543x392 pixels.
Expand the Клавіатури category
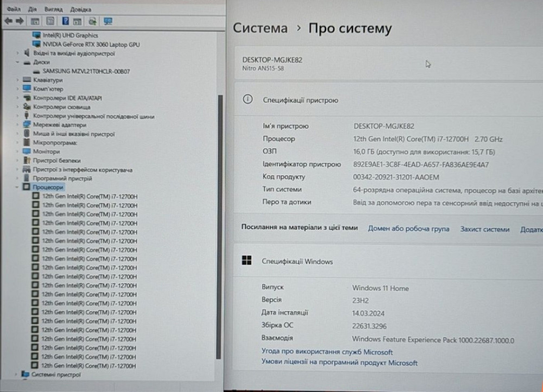click(18, 80)
